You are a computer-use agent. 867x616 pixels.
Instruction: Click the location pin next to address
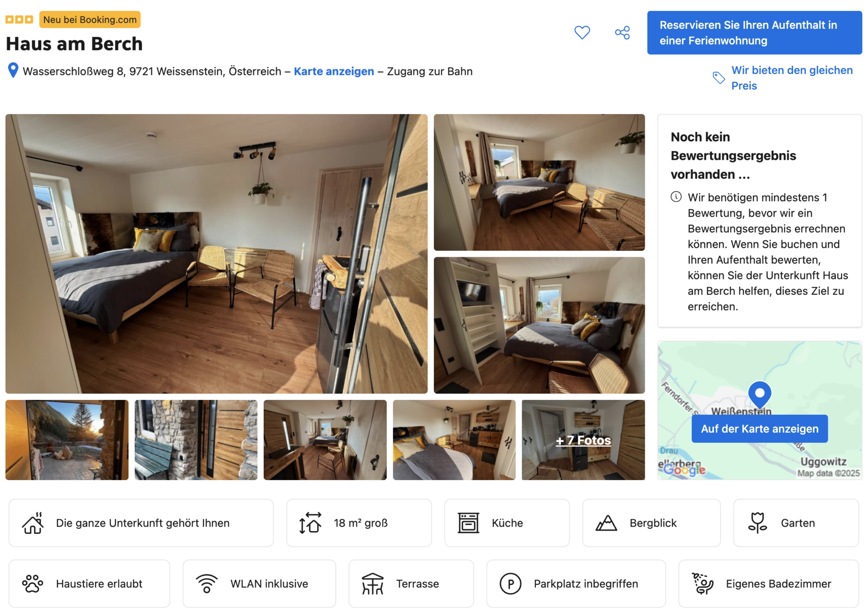click(13, 70)
